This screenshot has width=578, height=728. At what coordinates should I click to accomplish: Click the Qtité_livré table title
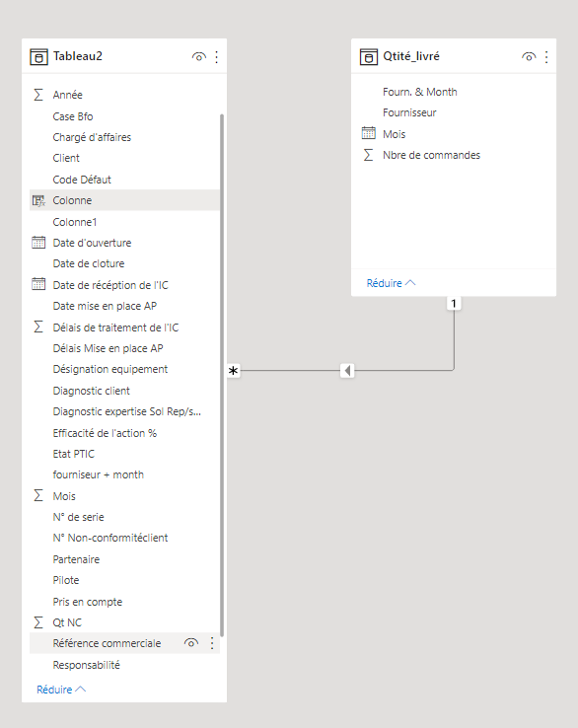pos(411,56)
